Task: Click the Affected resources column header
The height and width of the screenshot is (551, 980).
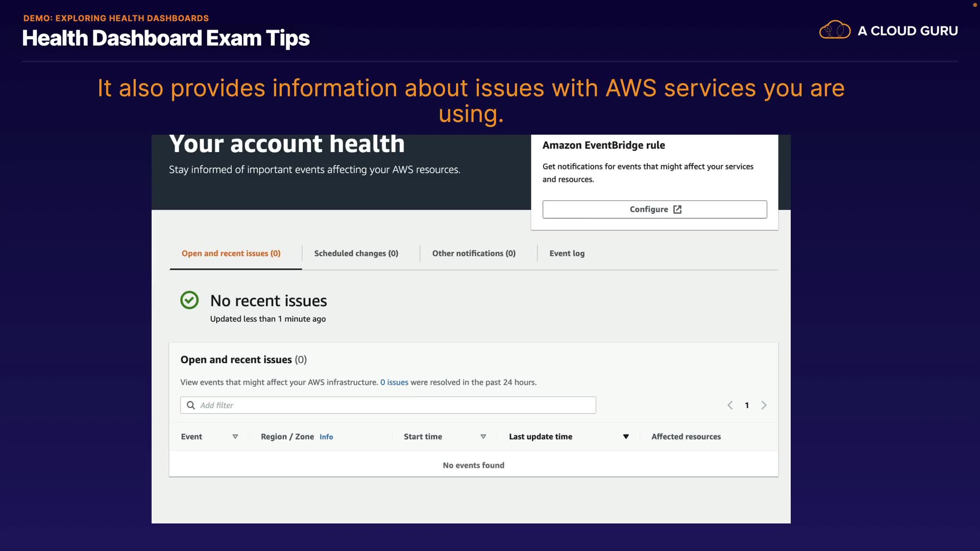Action: click(x=686, y=437)
